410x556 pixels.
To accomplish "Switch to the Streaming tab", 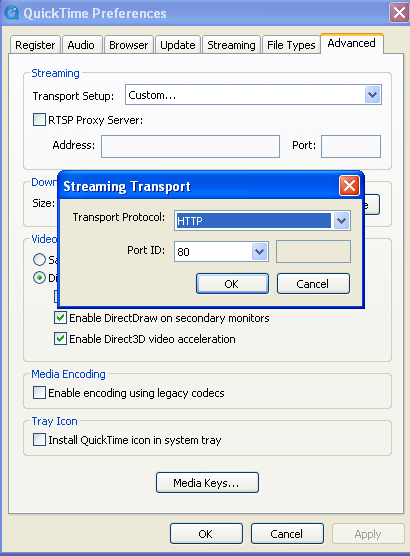I will tap(231, 45).
